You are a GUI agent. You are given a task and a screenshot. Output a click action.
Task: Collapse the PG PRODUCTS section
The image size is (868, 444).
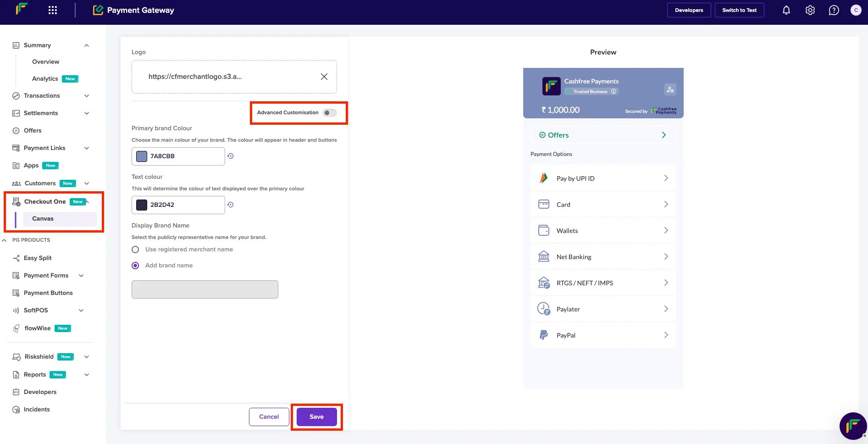point(5,240)
